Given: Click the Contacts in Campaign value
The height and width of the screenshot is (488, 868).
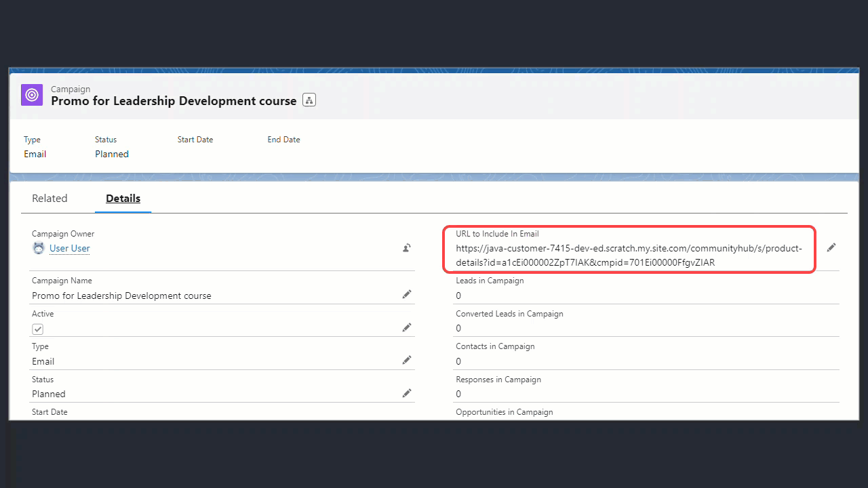Looking at the screenshot, I should coord(458,361).
